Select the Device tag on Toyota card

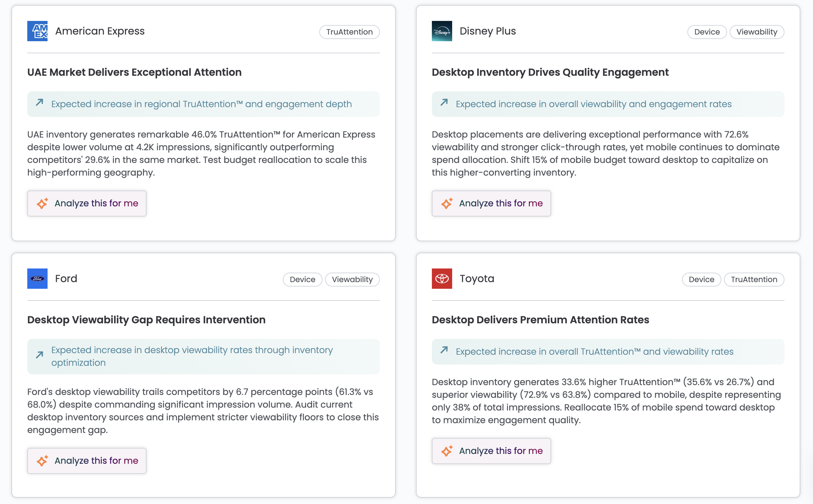(x=701, y=280)
